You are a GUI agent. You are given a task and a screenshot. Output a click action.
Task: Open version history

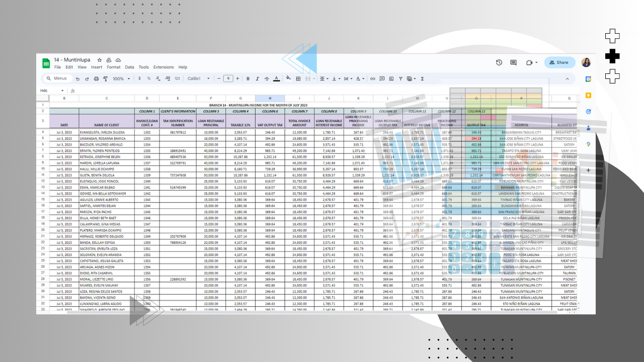499,63
